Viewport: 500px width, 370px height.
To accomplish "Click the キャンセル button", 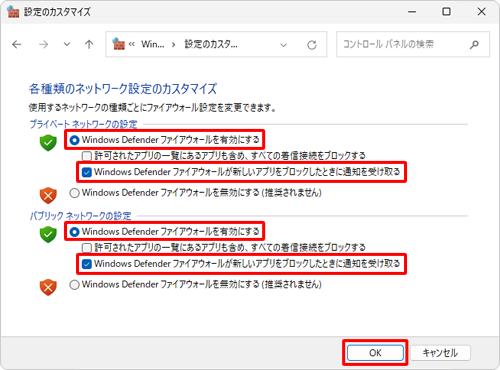I will [440, 353].
